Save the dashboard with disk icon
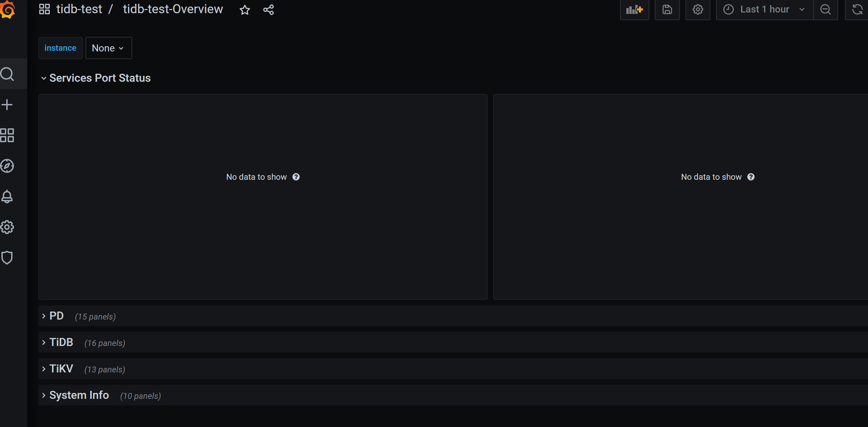 point(667,10)
